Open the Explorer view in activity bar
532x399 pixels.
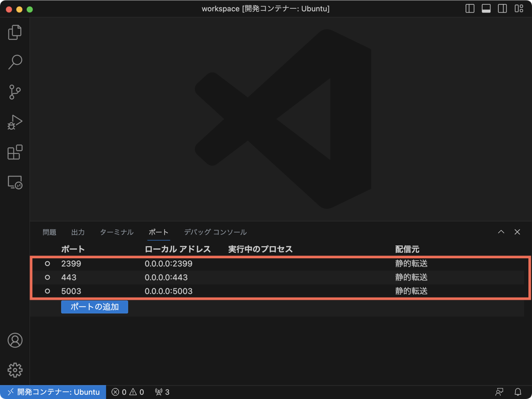point(15,32)
